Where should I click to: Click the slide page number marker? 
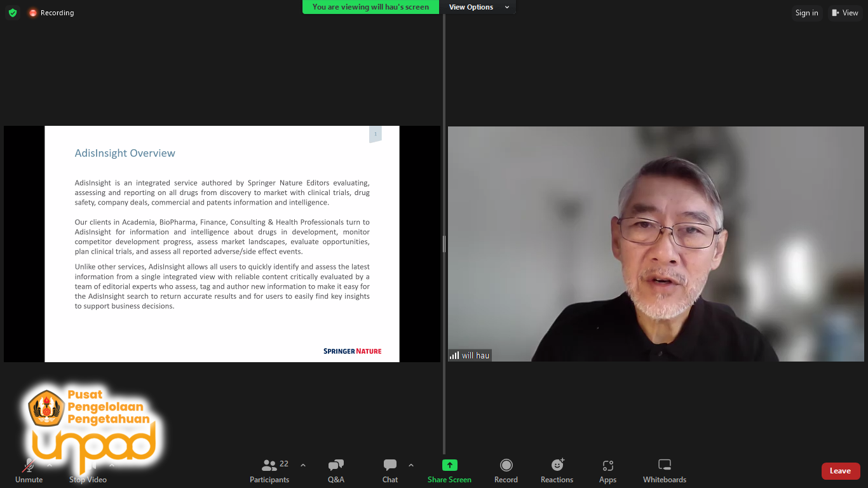[x=376, y=134]
